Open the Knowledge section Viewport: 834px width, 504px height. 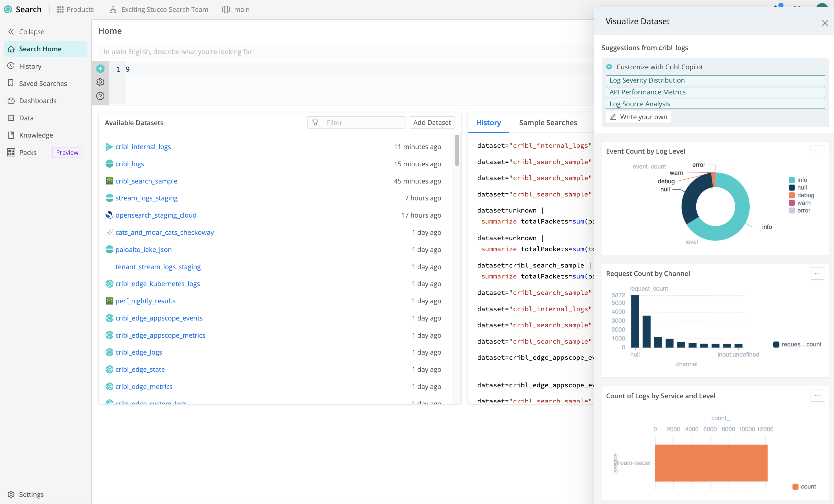36,135
